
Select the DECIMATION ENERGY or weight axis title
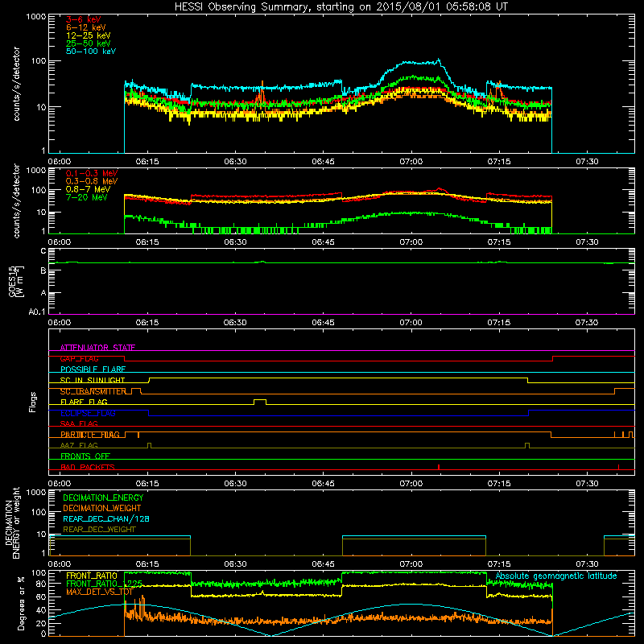pos(12,522)
